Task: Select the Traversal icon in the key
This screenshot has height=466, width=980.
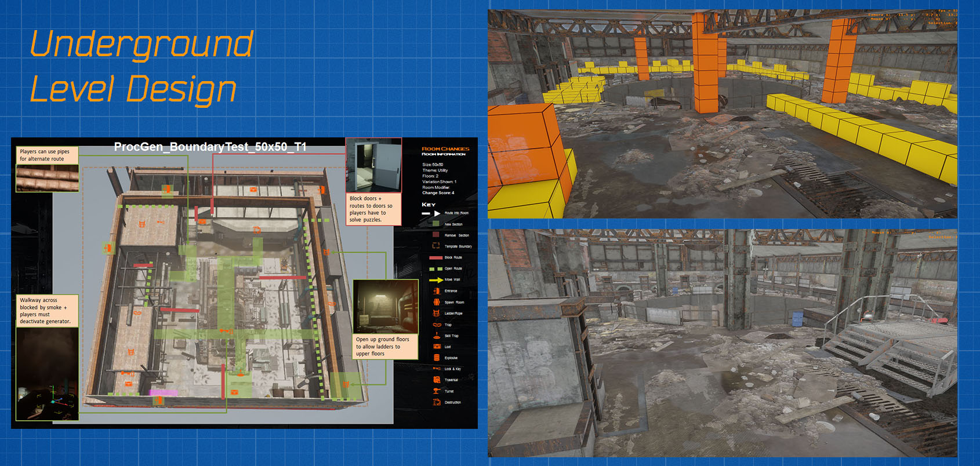Action: [x=436, y=380]
